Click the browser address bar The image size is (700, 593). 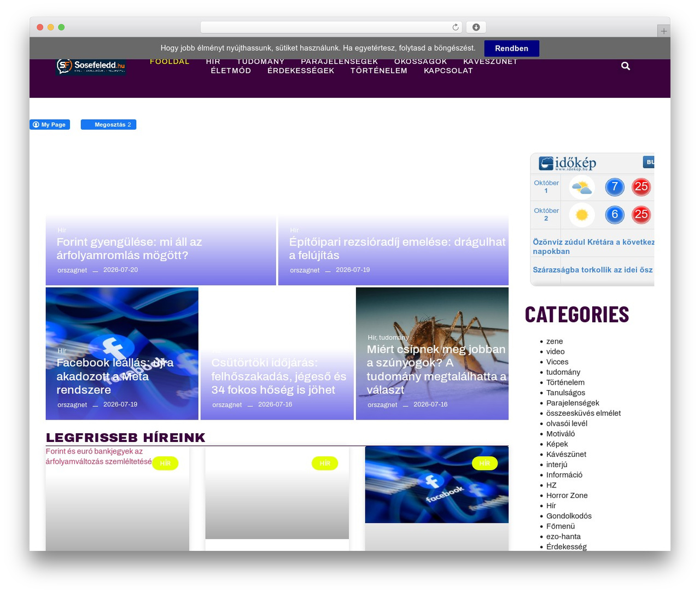[331, 27]
